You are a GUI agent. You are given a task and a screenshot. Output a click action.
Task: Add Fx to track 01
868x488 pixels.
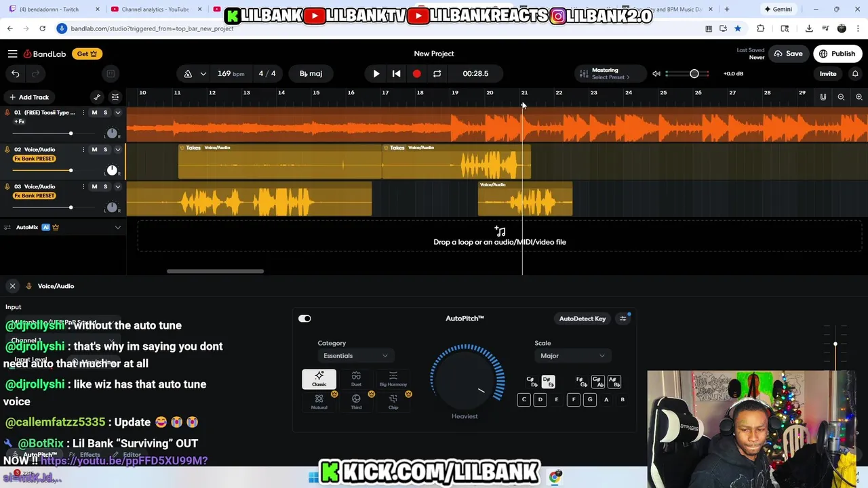click(20, 121)
